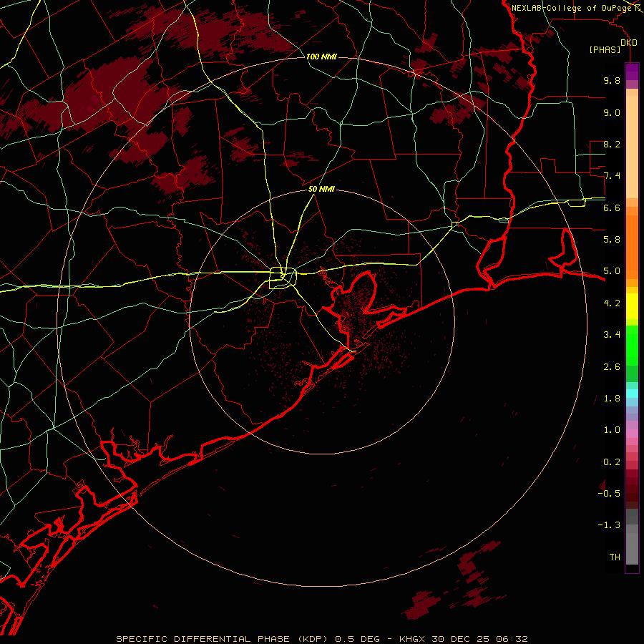Click the 5.0 legend value
Viewport: 644px width, 644px height.
tap(612, 271)
